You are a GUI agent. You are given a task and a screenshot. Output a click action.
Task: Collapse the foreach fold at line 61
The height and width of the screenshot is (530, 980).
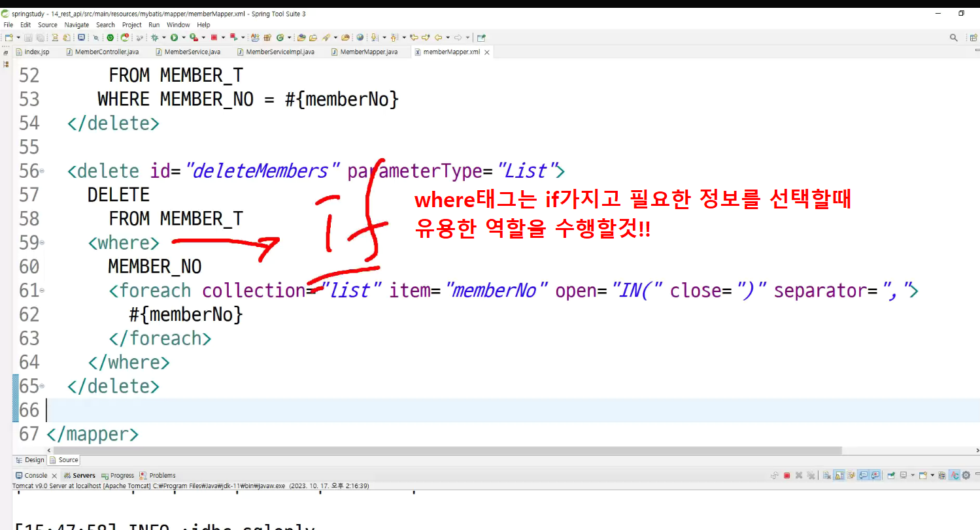point(42,291)
